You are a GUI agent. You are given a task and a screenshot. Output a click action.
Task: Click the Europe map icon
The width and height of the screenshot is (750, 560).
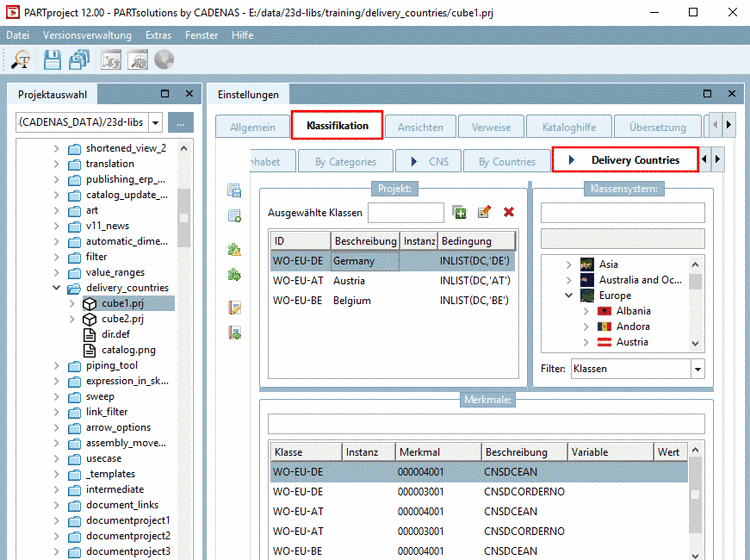coord(587,296)
